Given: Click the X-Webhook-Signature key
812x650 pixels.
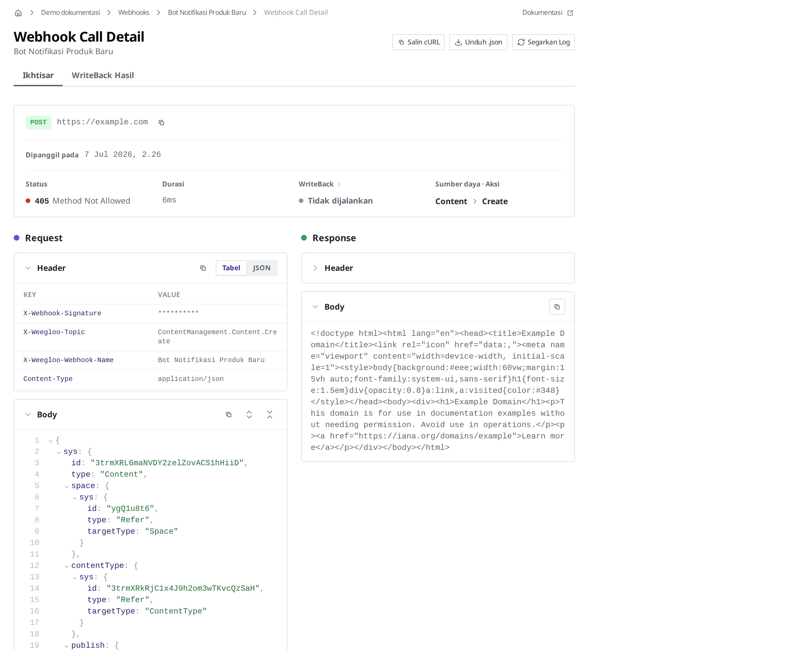Looking at the screenshot, I should [x=62, y=313].
